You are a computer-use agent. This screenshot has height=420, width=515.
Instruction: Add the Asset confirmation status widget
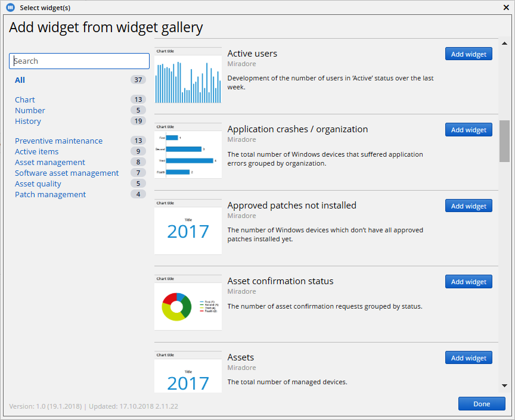point(469,281)
